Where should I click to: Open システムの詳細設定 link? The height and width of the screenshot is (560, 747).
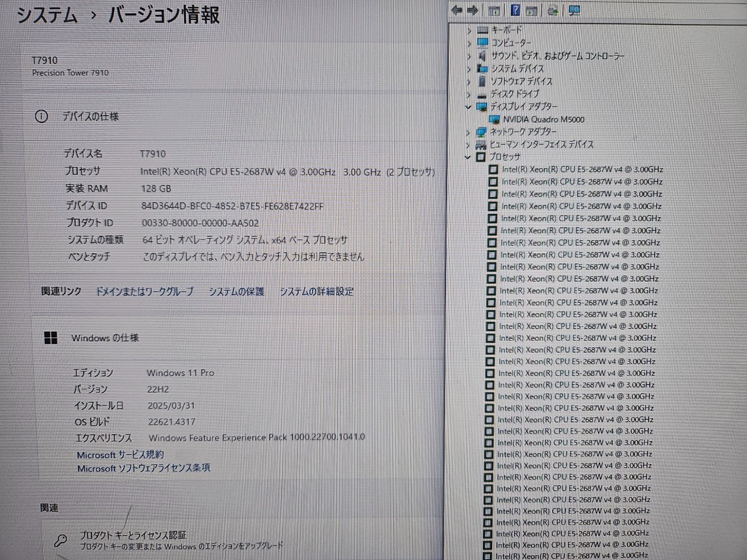click(x=316, y=291)
